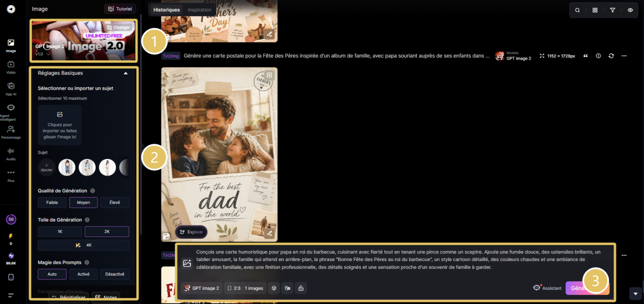
Task: Click the edit brush icon on dad card
Action: (269, 233)
